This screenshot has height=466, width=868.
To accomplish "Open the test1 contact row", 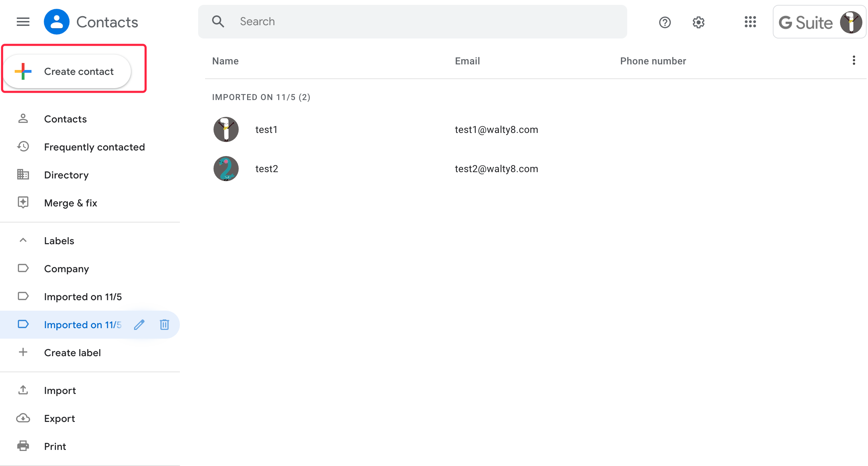I will 266,129.
